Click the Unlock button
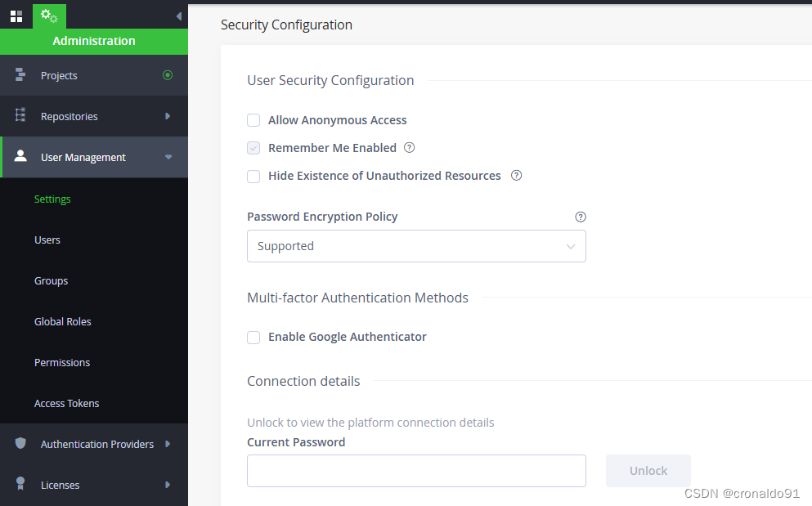 pyautogui.click(x=648, y=471)
